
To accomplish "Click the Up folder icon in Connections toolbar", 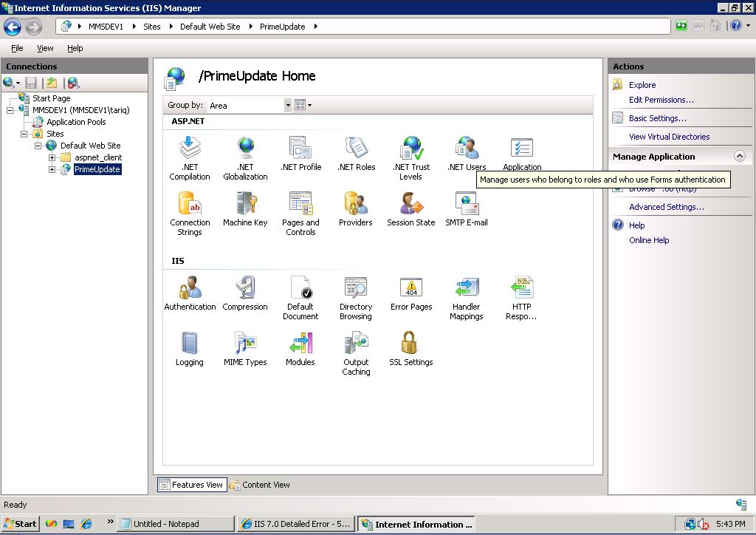I will pos(52,83).
